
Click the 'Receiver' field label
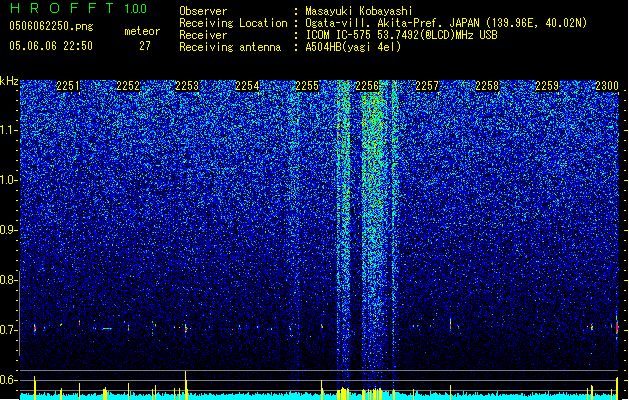coord(203,35)
